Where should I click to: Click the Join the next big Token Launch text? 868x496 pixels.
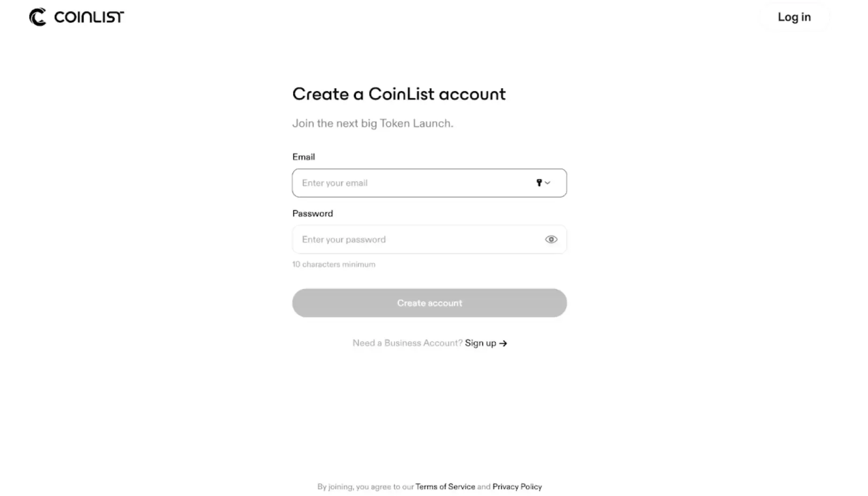tap(373, 123)
